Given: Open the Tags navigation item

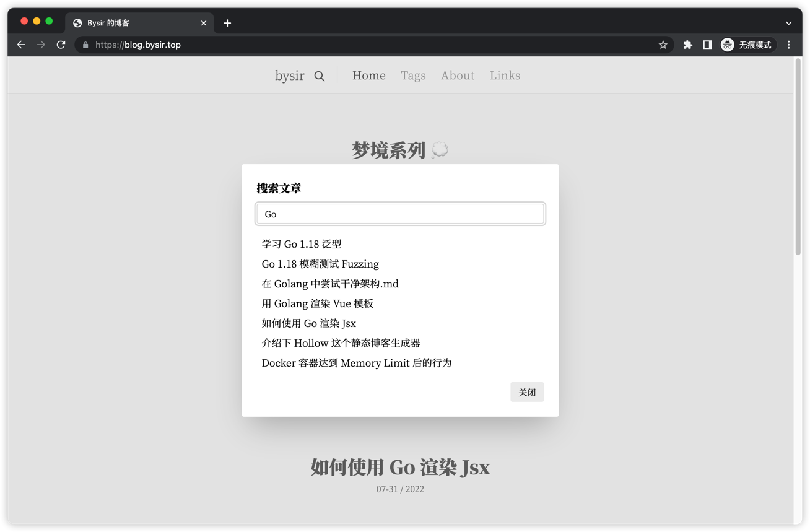Looking at the screenshot, I should (413, 76).
